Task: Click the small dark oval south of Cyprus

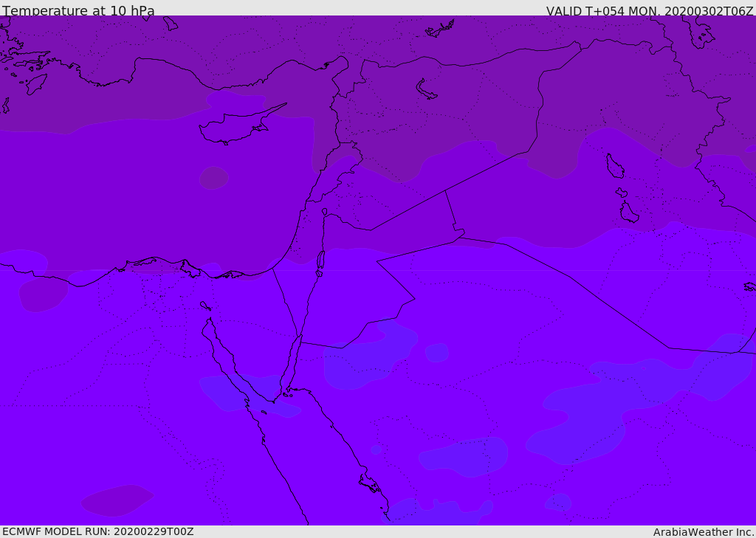Action: (x=213, y=178)
